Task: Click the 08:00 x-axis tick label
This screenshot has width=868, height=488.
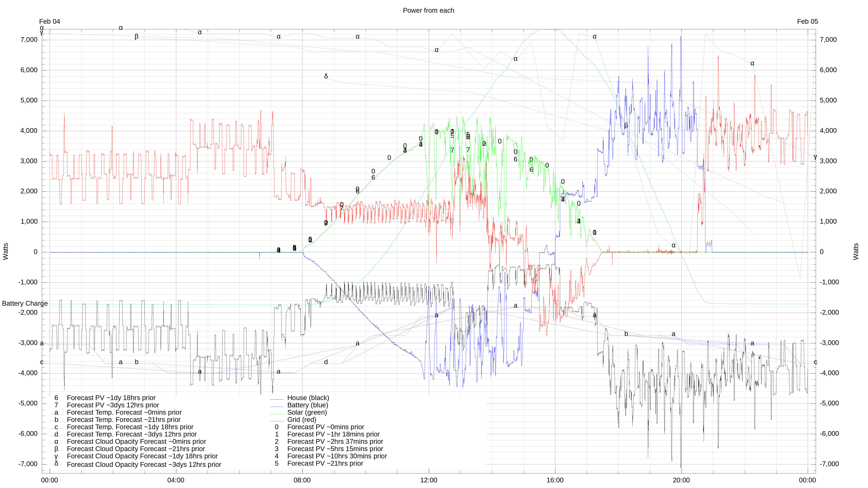Action: tap(302, 480)
